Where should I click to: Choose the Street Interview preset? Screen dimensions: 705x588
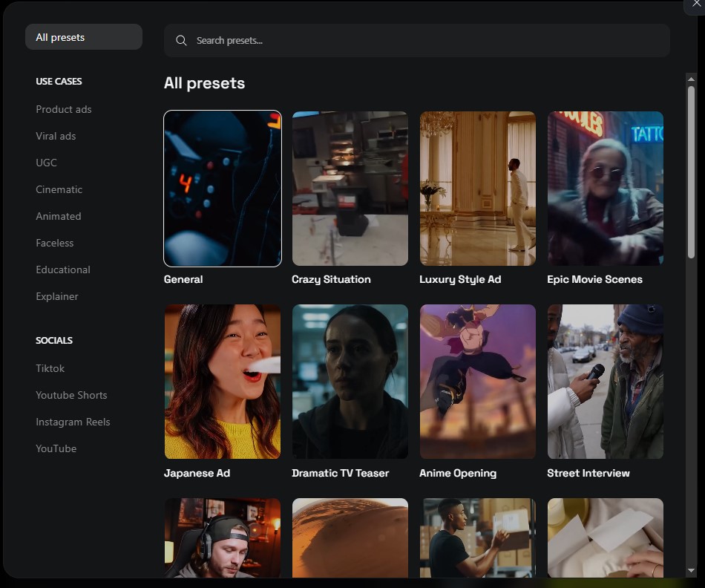click(605, 382)
